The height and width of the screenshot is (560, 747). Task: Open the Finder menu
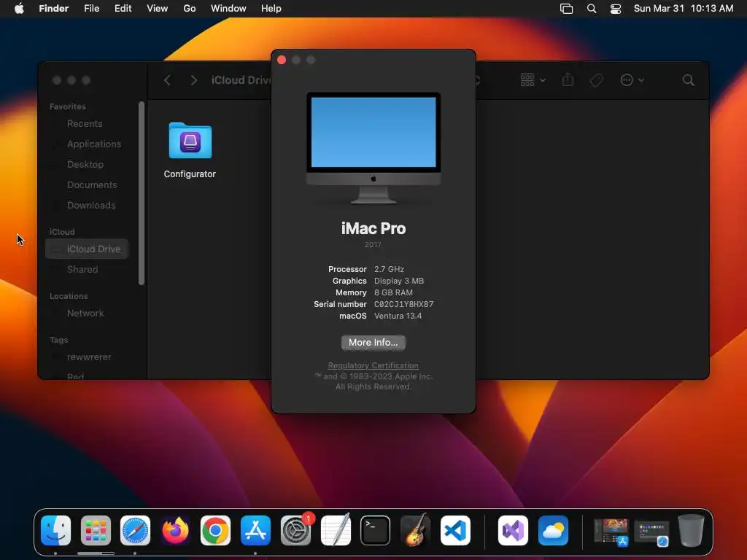pos(54,9)
